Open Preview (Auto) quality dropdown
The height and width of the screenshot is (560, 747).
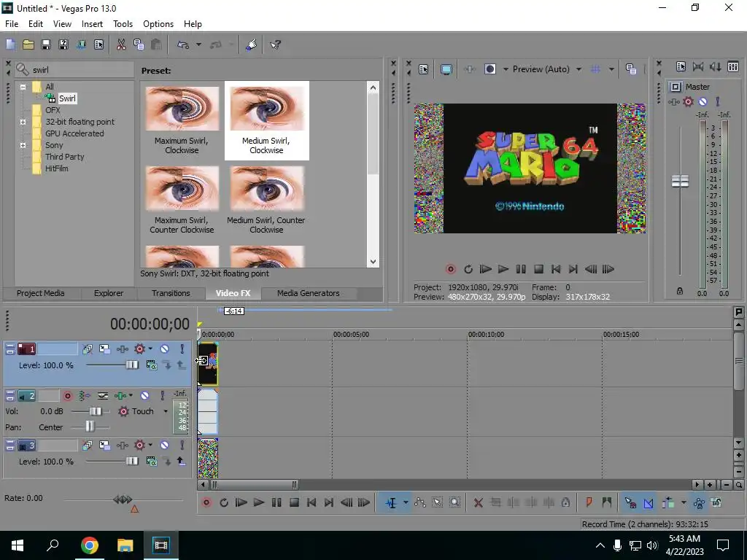[578, 69]
